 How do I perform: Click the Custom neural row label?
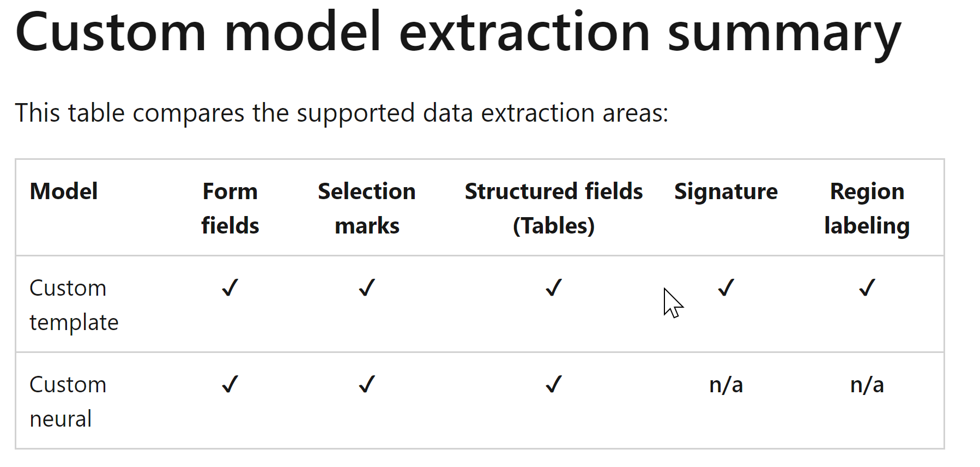tap(68, 402)
